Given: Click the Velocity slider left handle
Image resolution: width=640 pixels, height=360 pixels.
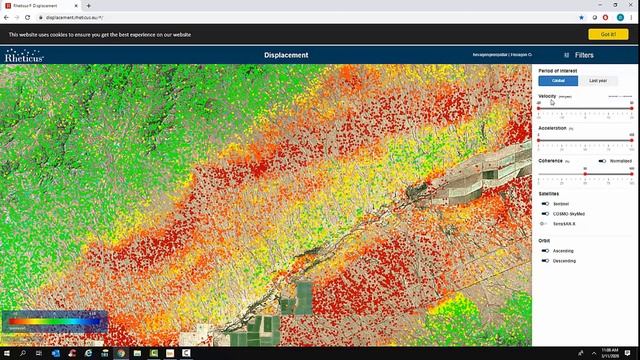Looking at the screenshot, I should coord(539,108).
